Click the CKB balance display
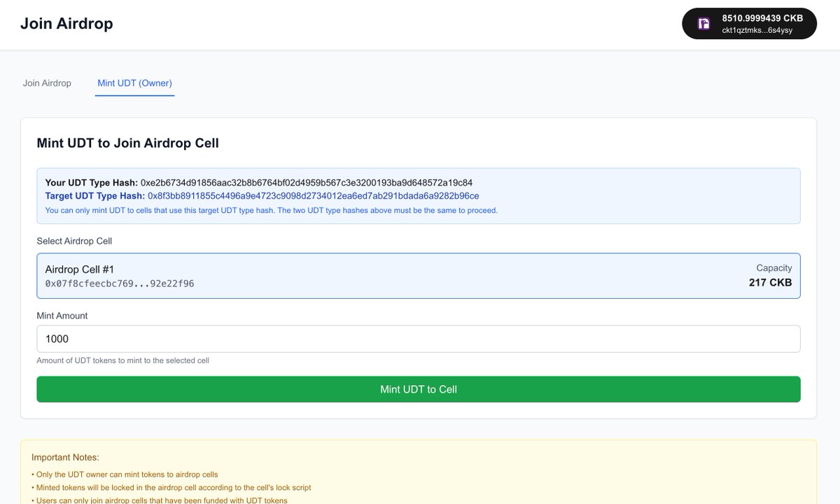This screenshot has width=840, height=504. pos(762,17)
